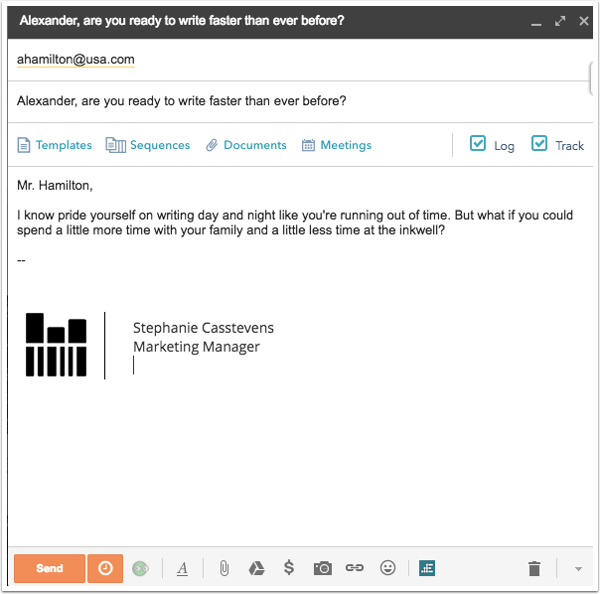Open the Meetings menu
Viewport: 600px width, 594px height.
point(336,145)
